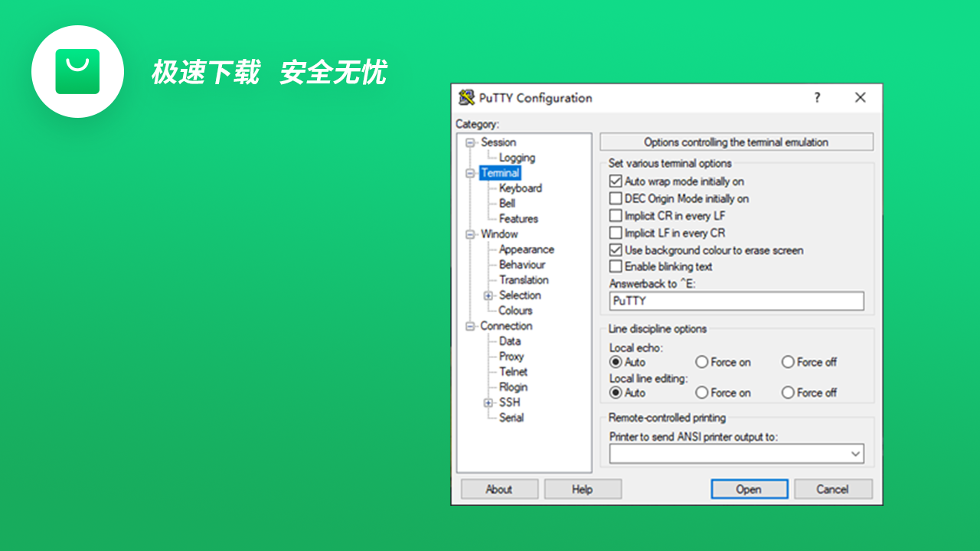Viewport: 980px width, 551px height.
Task: Enable Implicit CR in every LF
Action: (616, 215)
